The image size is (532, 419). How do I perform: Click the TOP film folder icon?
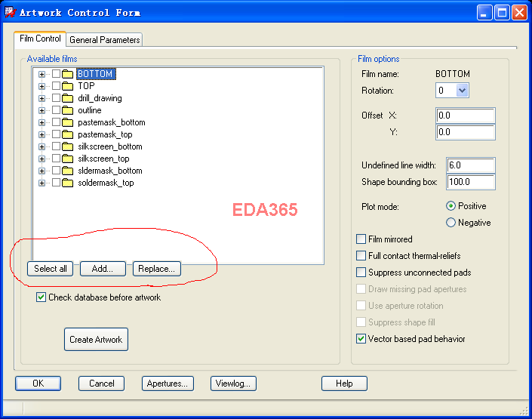tap(67, 86)
